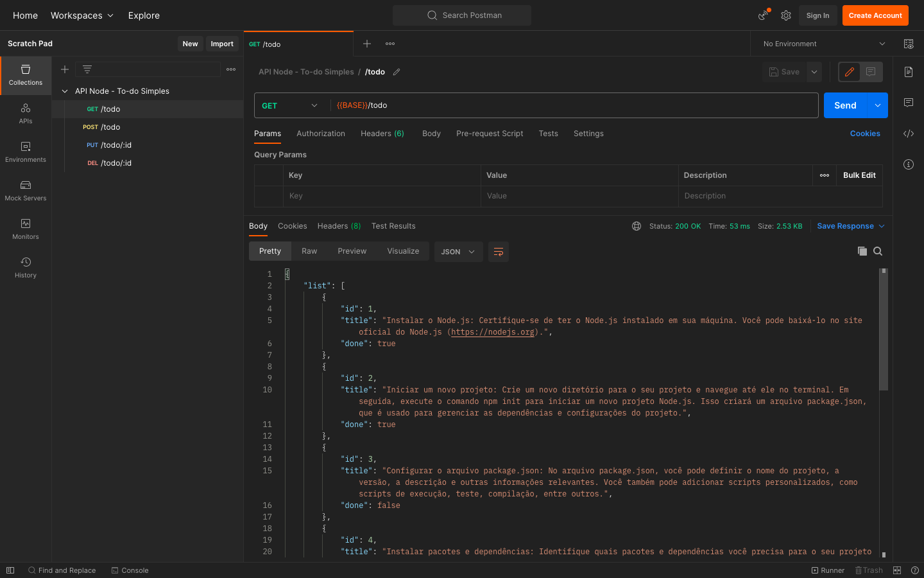Open the request info icon in right sidebar
The height and width of the screenshot is (578, 924).
pyautogui.click(x=909, y=164)
